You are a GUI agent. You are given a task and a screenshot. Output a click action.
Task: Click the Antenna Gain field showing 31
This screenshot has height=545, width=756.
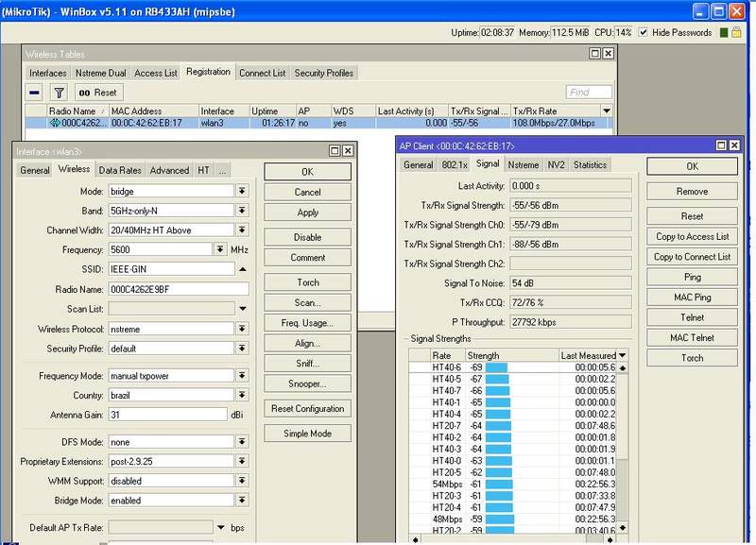tap(168, 415)
